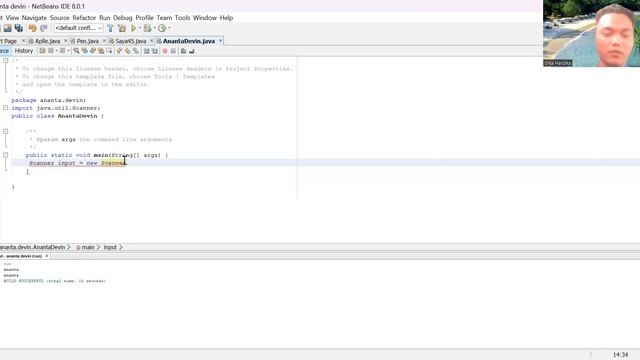
Task: Click the Shift Line Right icon
Action: 155,51
